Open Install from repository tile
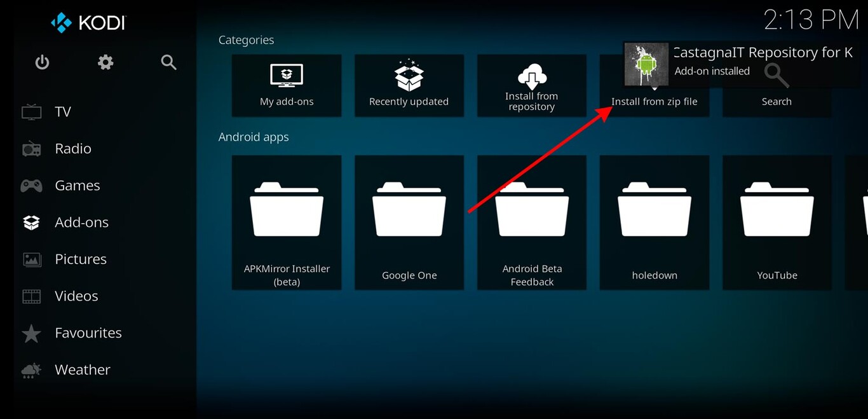The width and height of the screenshot is (868, 419). coord(532,85)
